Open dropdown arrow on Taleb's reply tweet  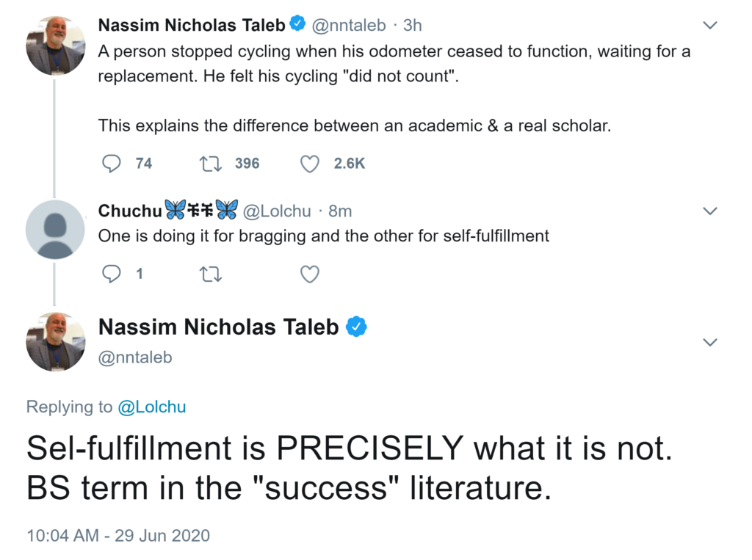[x=710, y=343]
